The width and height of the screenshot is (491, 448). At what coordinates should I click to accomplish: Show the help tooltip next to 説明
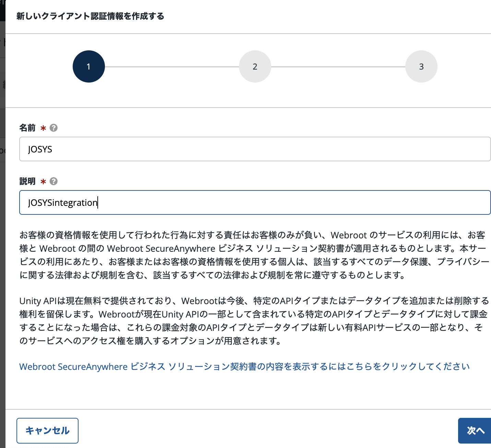(x=53, y=181)
